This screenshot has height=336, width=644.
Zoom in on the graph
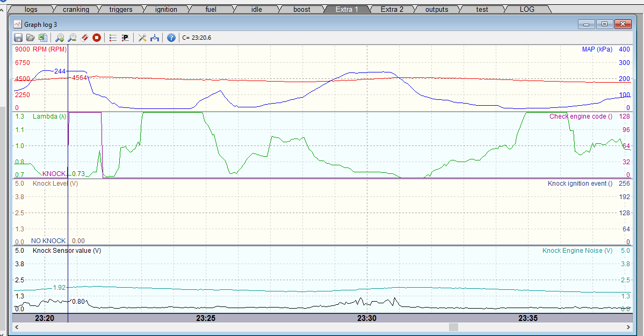click(60, 38)
